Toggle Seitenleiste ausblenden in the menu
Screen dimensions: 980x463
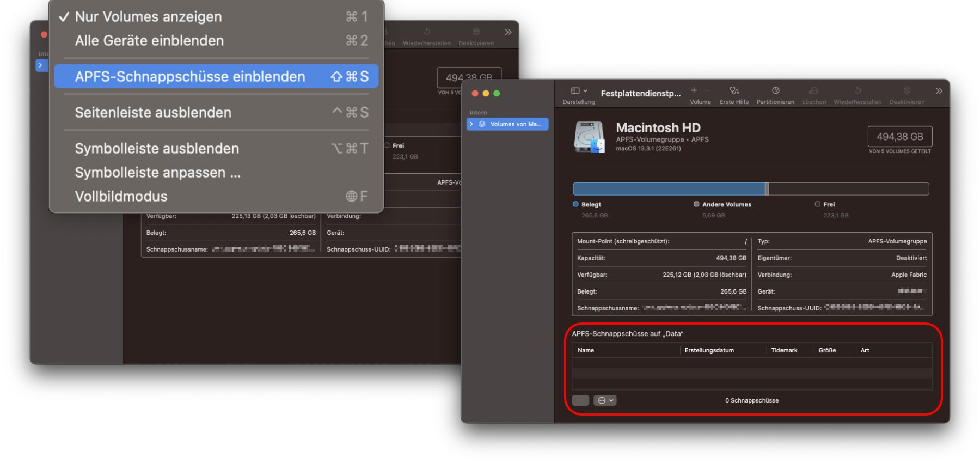point(153,113)
